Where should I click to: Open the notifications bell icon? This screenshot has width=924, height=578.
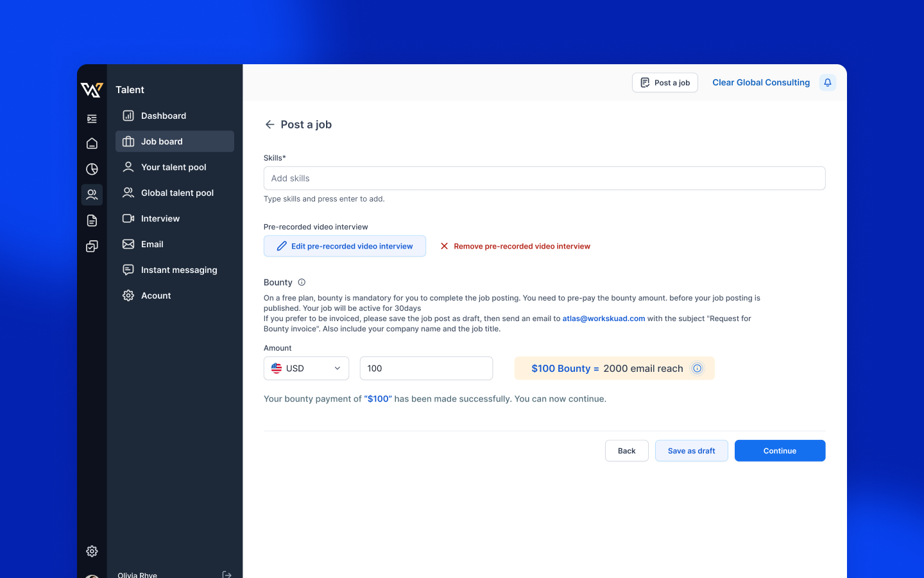pyautogui.click(x=828, y=82)
